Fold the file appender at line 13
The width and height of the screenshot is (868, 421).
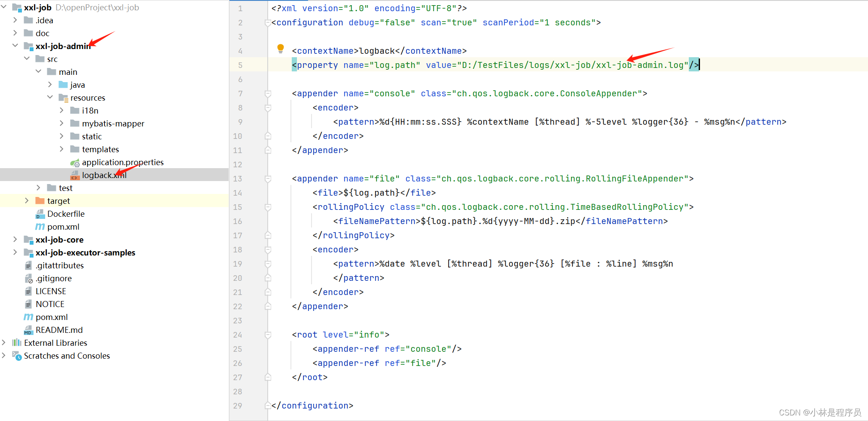[x=268, y=178]
